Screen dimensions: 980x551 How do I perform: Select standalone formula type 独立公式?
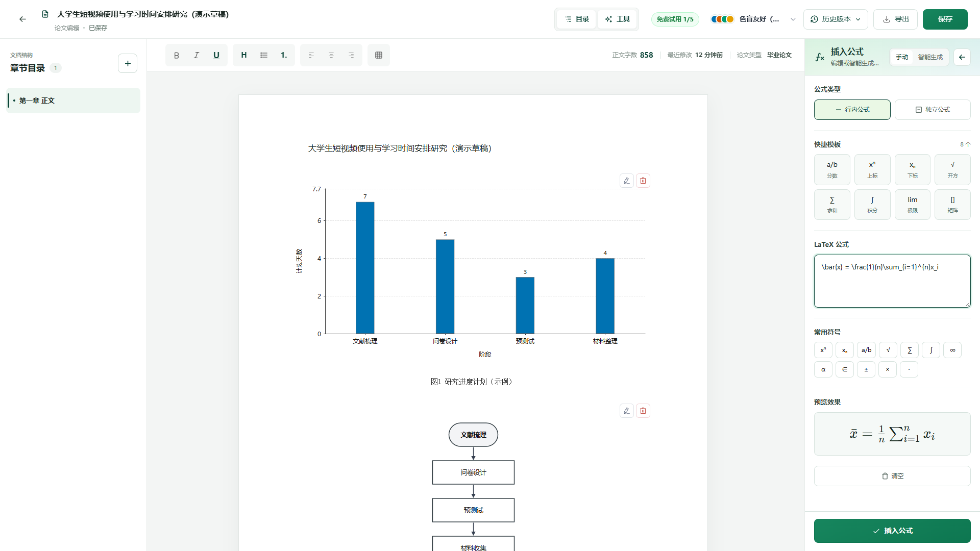(933, 110)
